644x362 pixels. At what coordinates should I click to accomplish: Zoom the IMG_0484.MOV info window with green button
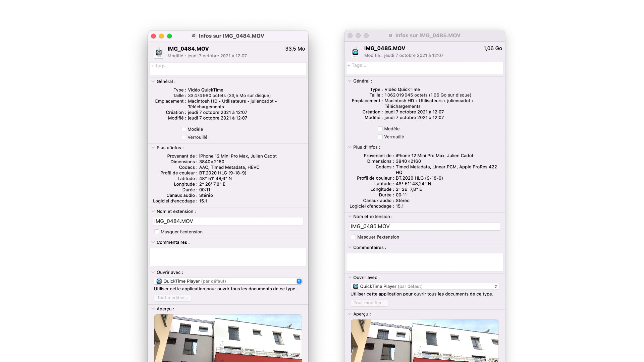pyautogui.click(x=169, y=36)
